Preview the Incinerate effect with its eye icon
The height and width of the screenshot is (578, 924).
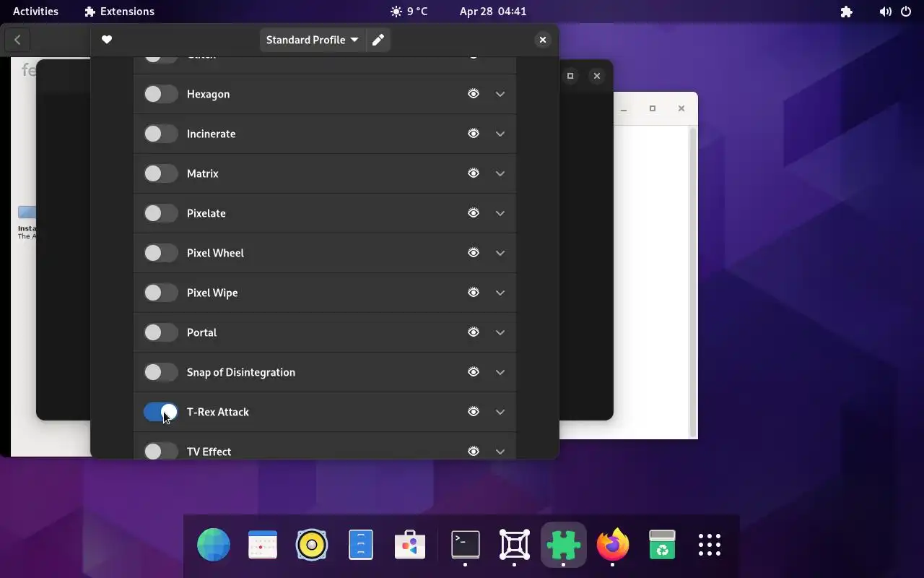[474, 134]
